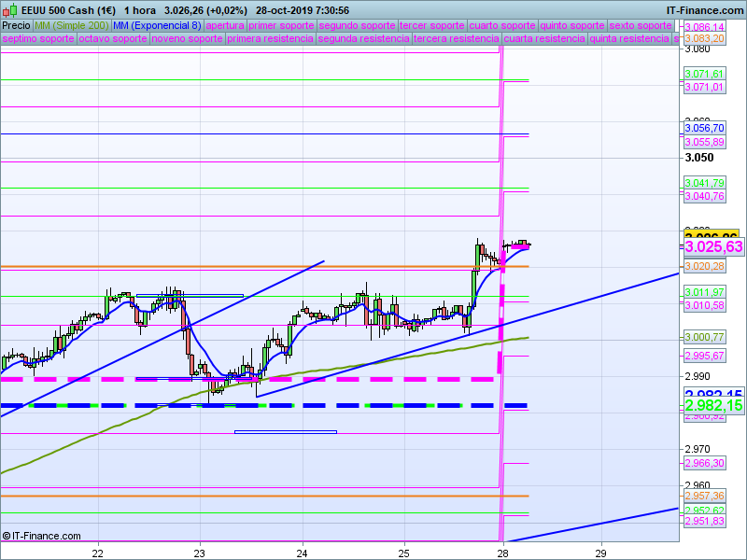747x560 pixels.
Task: Click the magenta 3.010,58 price tag
Action: pos(705,305)
